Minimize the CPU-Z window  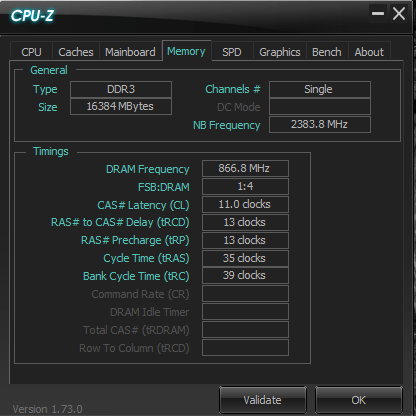pos(378,14)
